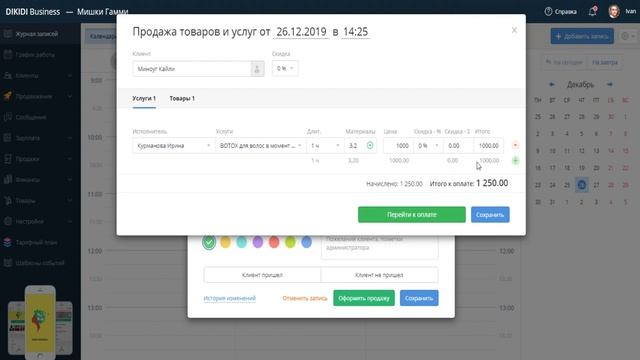Select the red color swatch
The height and width of the screenshot is (360, 640).
pyautogui.click(x=274, y=242)
